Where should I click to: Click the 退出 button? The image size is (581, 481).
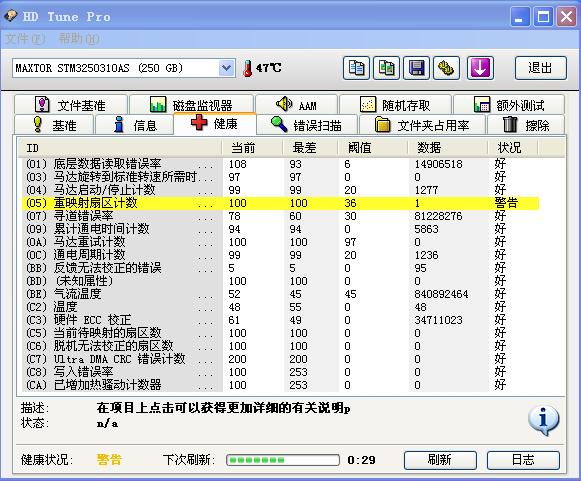tap(540, 68)
